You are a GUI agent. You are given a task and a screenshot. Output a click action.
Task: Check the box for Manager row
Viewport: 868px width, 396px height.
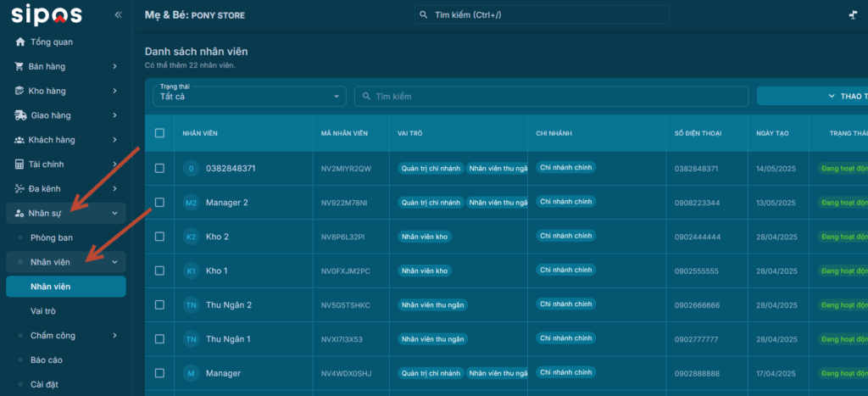pos(159,373)
